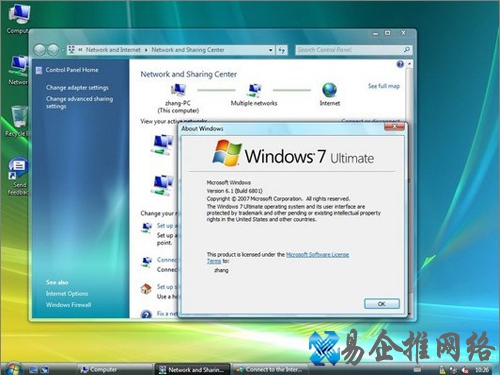Screen dimensions: 500x375
Task: Click the Refresh button beside the address bar
Action: click(282, 50)
